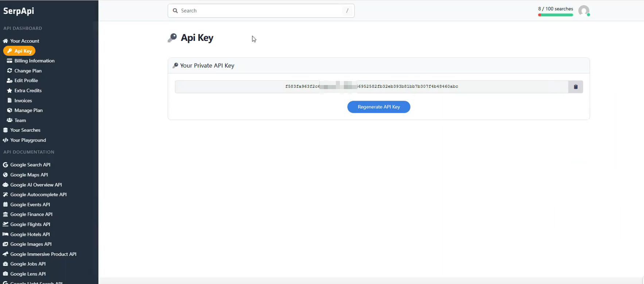Click the code icon beside Your Playground
Screen dimensions: 644x284
(x=5, y=140)
